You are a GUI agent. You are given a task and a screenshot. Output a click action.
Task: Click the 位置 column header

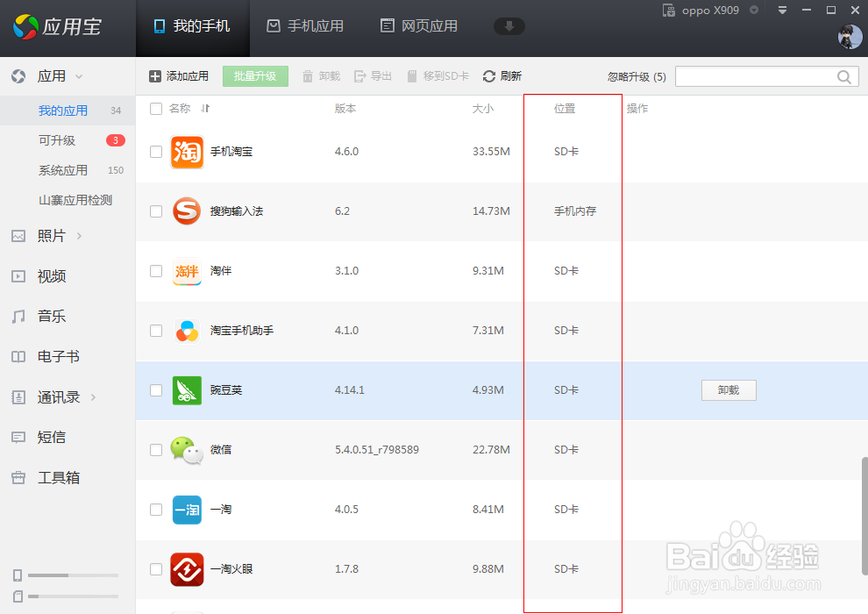(565, 109)
